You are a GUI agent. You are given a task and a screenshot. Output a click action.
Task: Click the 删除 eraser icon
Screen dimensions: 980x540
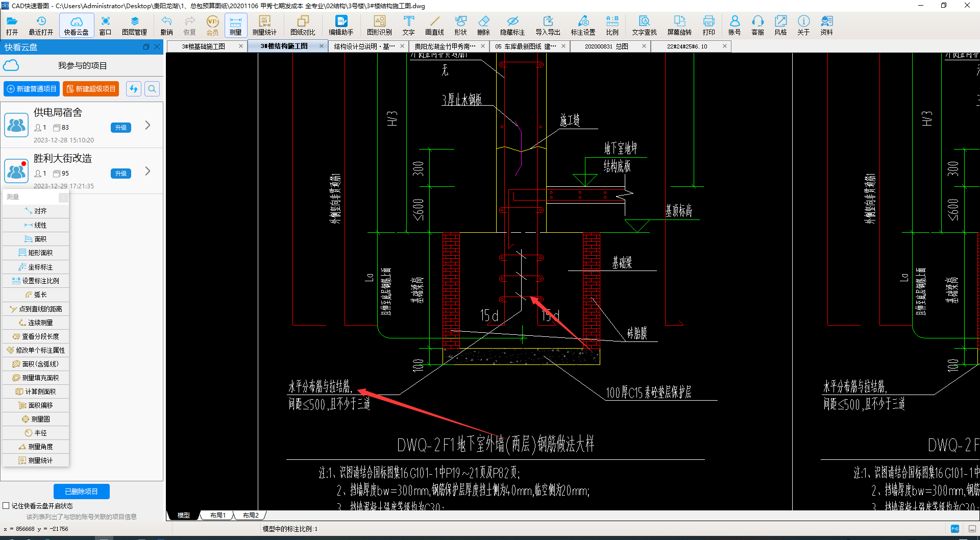pyautogui.click(x=483, y=25)
